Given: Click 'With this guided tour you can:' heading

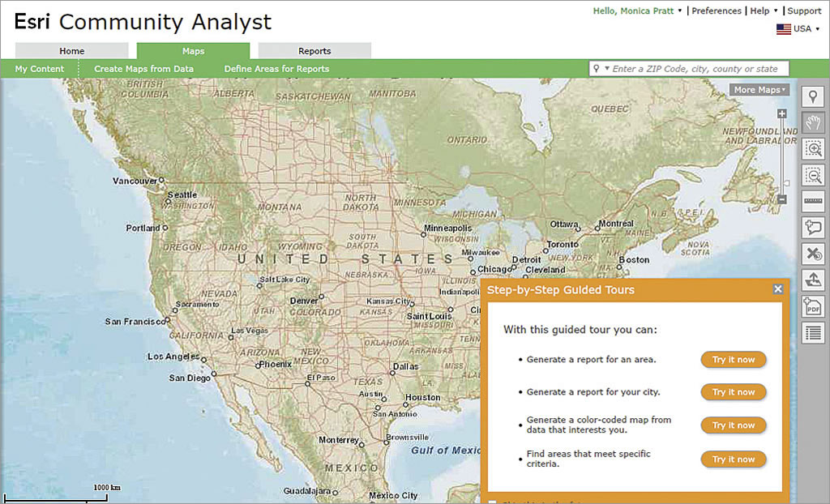Looking at the screenshot, I should pos(580,330).
